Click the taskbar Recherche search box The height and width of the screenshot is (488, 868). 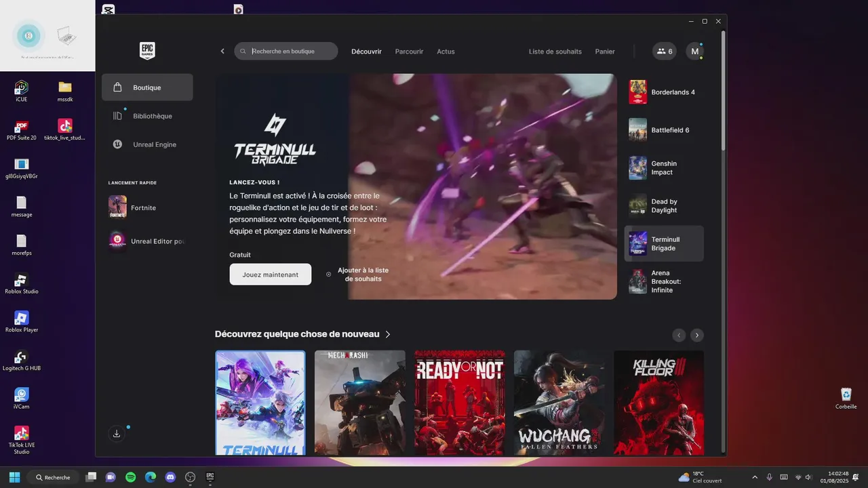52,477
